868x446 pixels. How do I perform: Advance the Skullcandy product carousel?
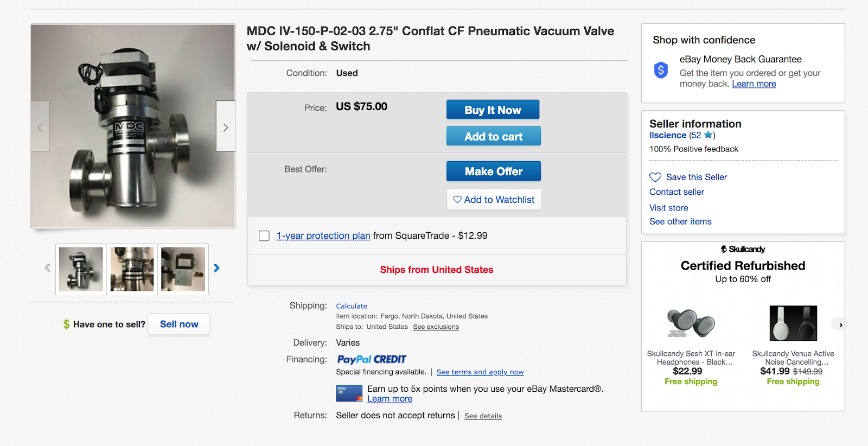coord(840,324)
